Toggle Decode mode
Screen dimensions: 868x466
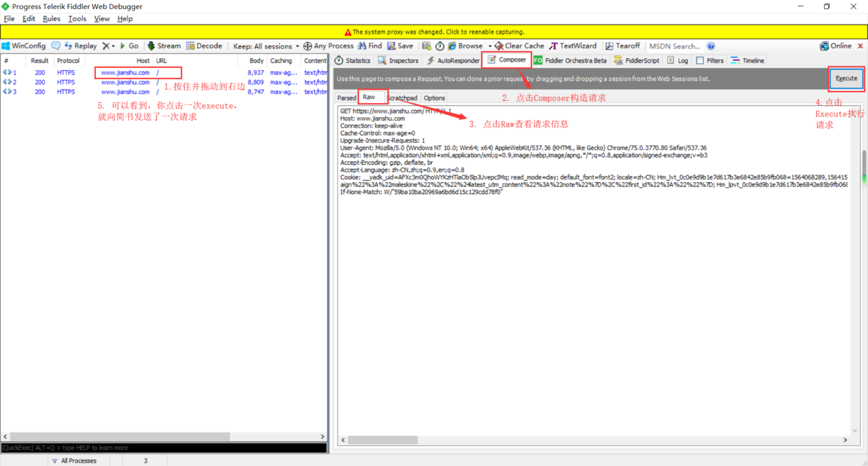(x=204, y=46)
